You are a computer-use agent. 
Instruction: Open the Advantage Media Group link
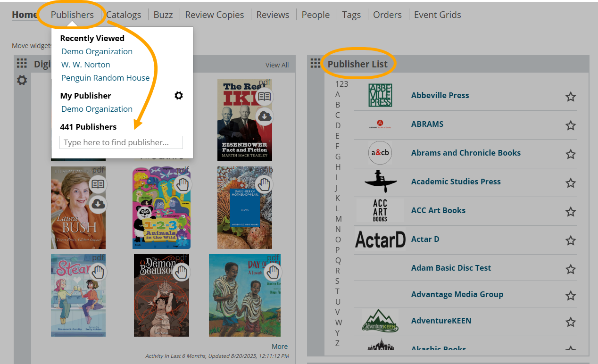457,294
